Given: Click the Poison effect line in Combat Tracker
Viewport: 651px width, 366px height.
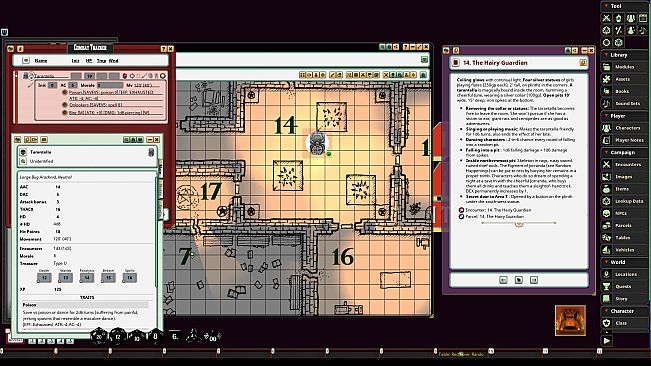Looking at the screenshot, I should coord(116,95).
